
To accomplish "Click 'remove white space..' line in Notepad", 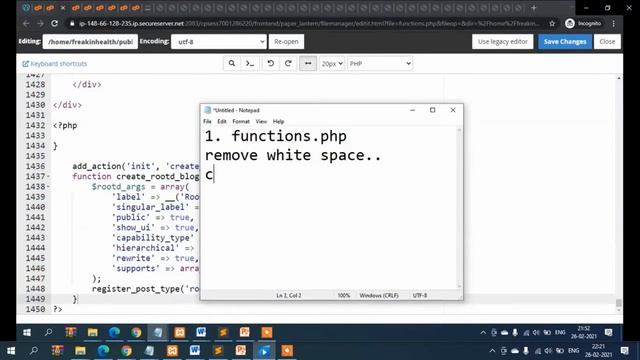I will click(293, 156).
